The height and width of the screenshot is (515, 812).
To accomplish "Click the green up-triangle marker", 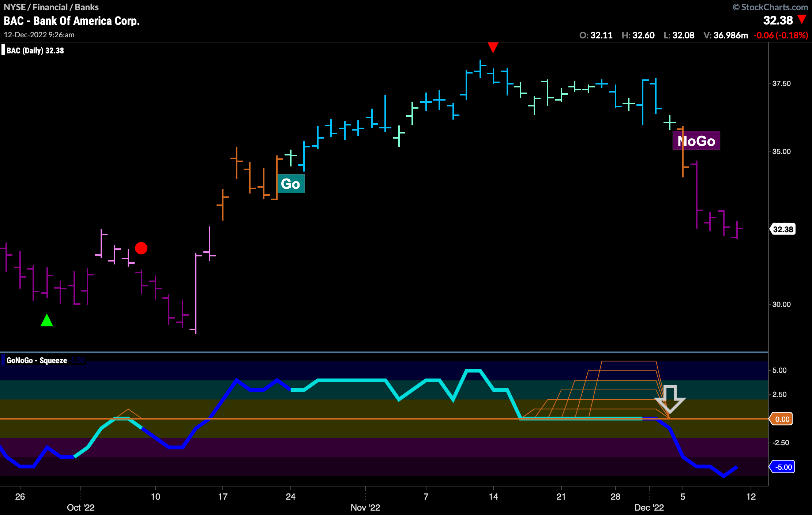I will pyautogui.click(x=47, y=320).
